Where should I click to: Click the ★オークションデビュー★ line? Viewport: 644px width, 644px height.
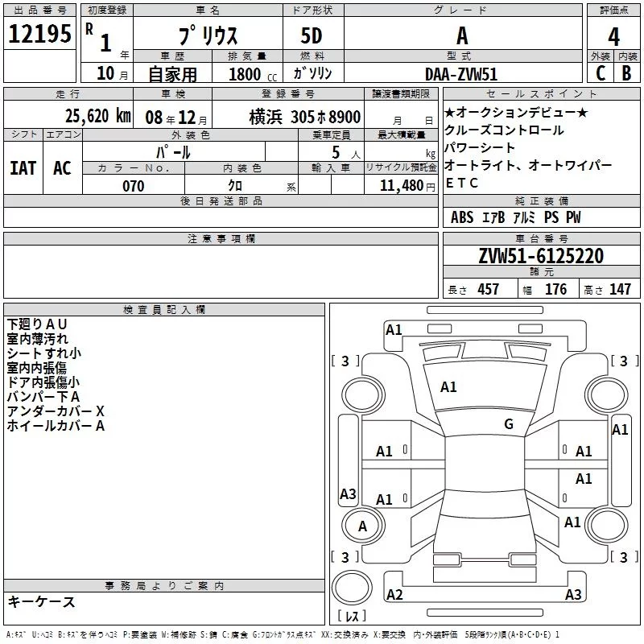point(516,112)
